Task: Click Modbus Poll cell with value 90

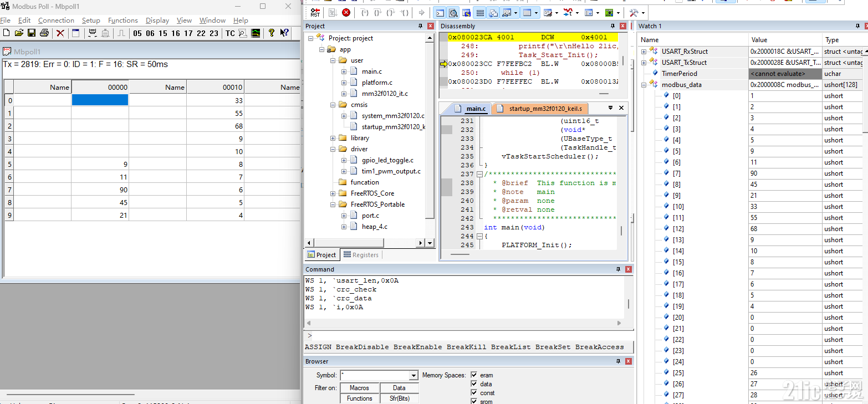Action: [100, 190]
